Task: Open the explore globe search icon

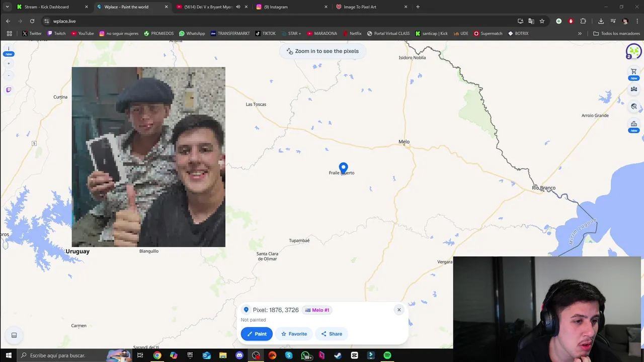Action: [633, 106]
